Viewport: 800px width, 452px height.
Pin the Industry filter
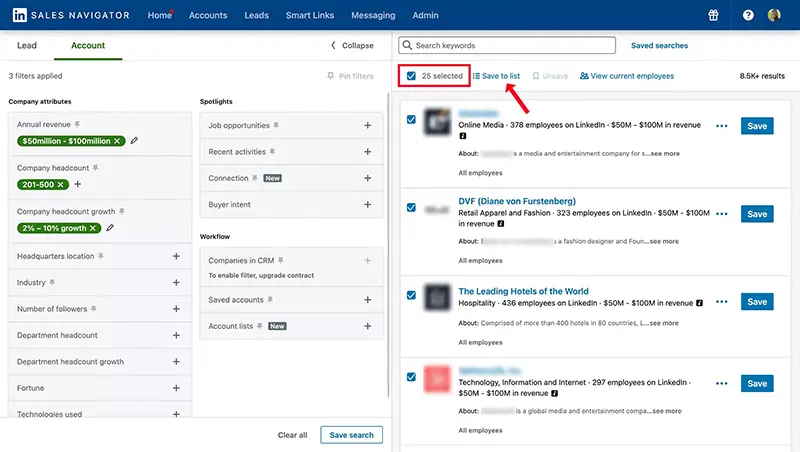pos(52,282)
